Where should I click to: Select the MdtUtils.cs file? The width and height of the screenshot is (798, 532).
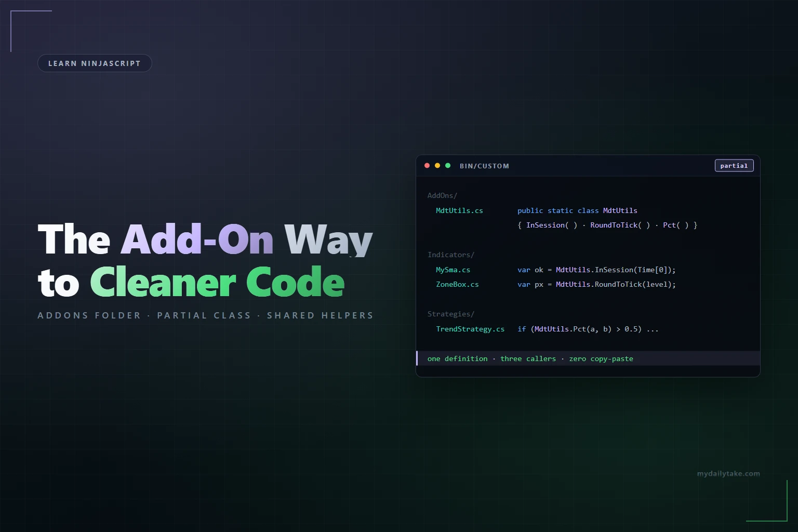coord(459,210)
